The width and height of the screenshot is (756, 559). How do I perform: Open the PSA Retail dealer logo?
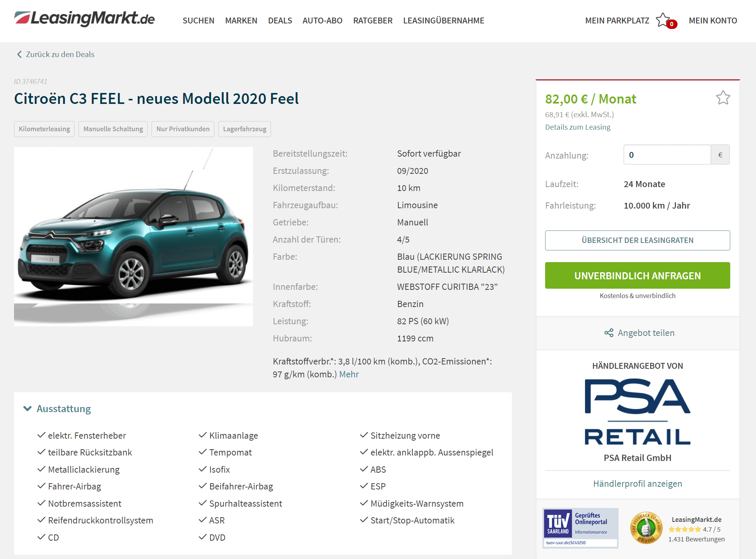point(637,412)
